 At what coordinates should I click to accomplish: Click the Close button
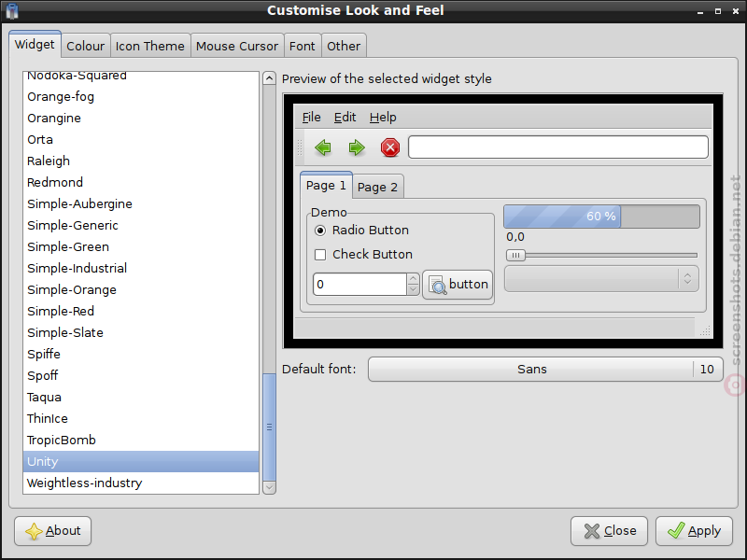point(610,530)
